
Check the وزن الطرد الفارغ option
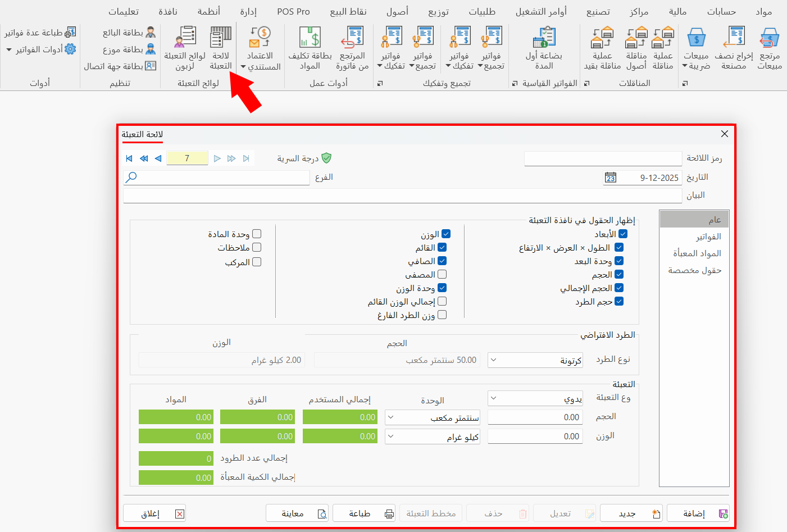click(442, 315)
